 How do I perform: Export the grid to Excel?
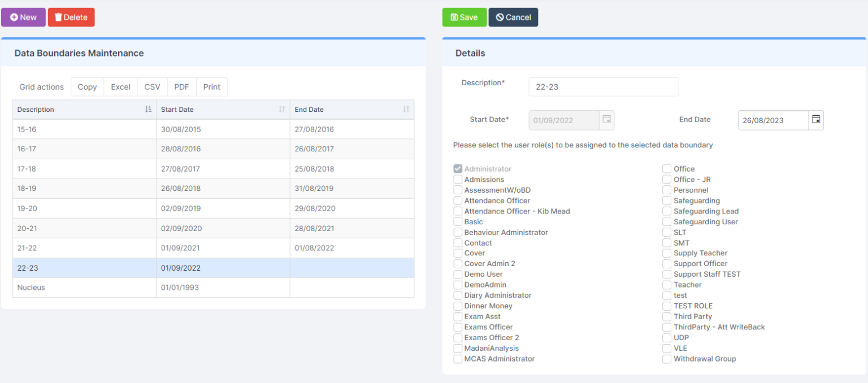[120, 86]
